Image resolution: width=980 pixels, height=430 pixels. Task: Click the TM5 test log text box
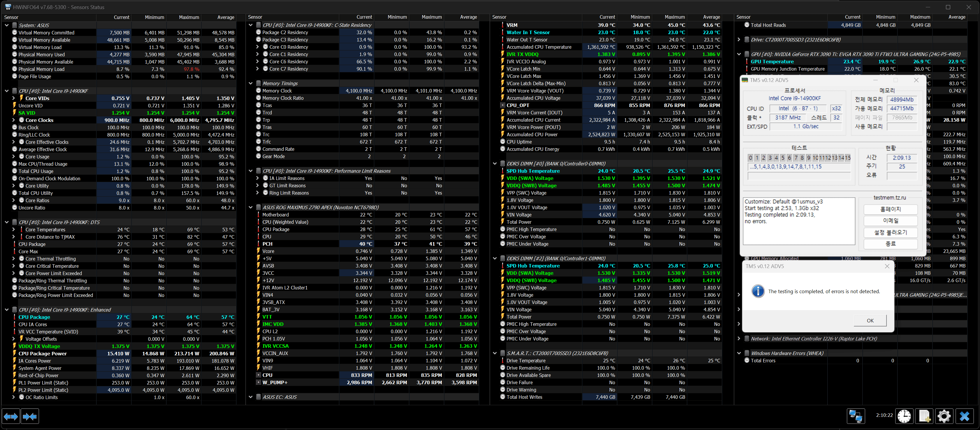coord(798,221)
